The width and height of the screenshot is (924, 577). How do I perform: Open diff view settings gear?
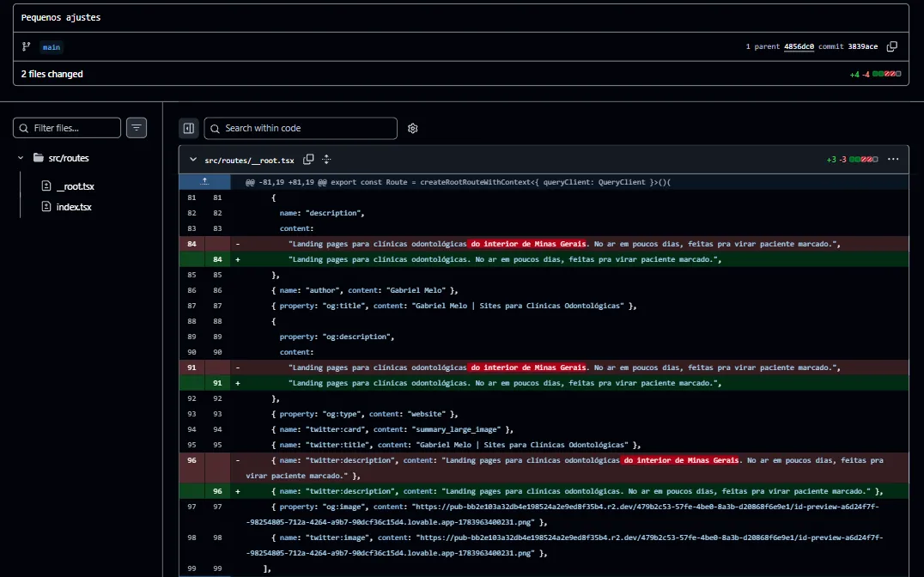click(x=412, y=129)
